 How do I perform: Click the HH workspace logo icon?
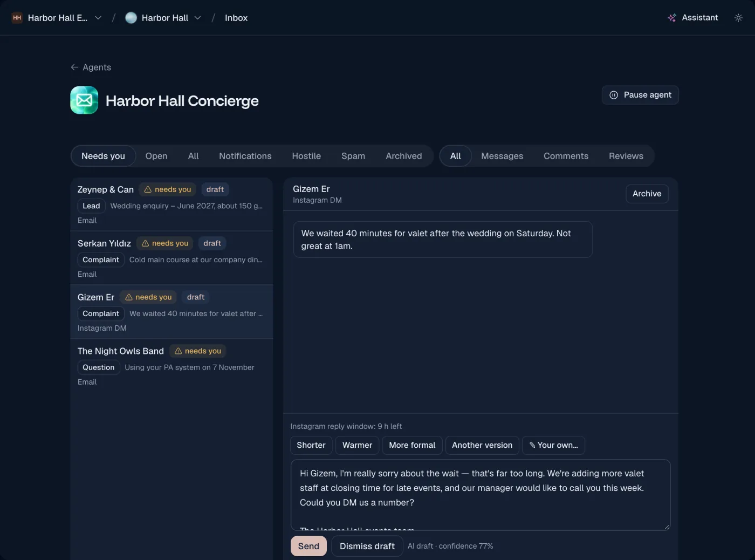[17, 18]
